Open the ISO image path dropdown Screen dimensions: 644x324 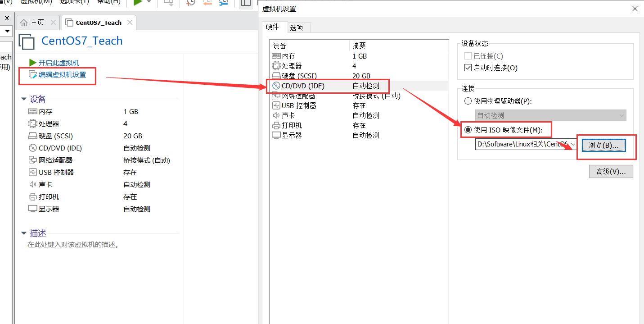point(573,144)
